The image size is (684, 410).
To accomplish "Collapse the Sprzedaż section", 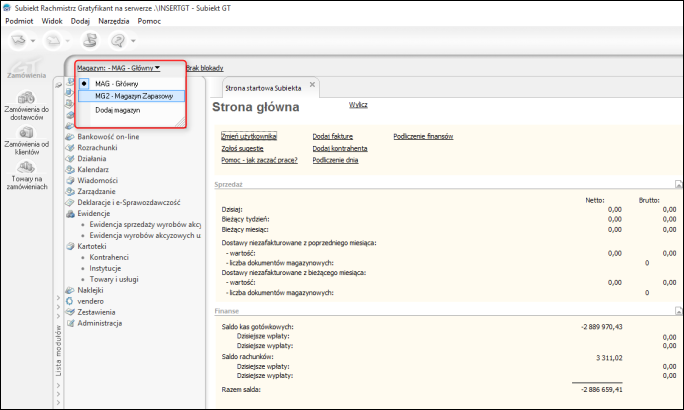I will tap(677, 185).
